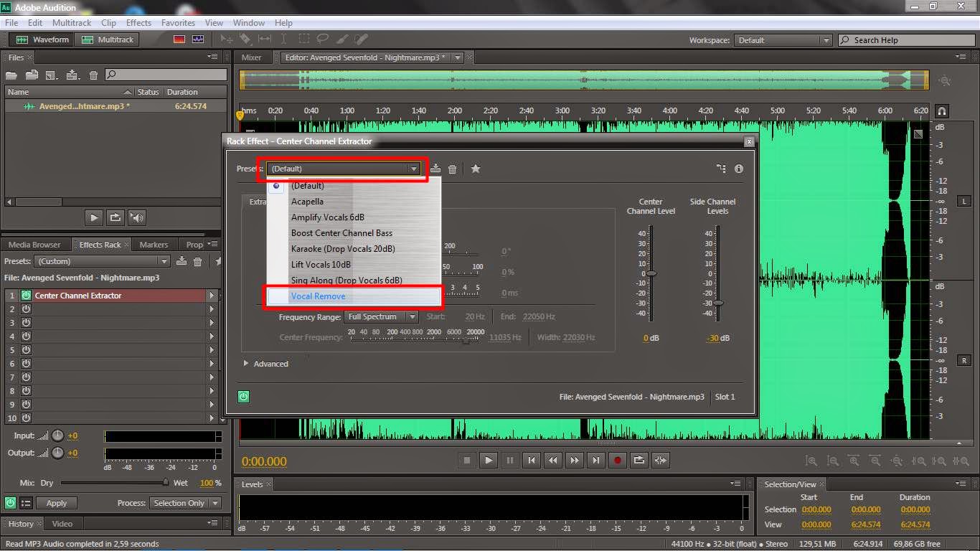980x551 pixels.
Task: Click the Mixer tab
Action: pos(251,57)
